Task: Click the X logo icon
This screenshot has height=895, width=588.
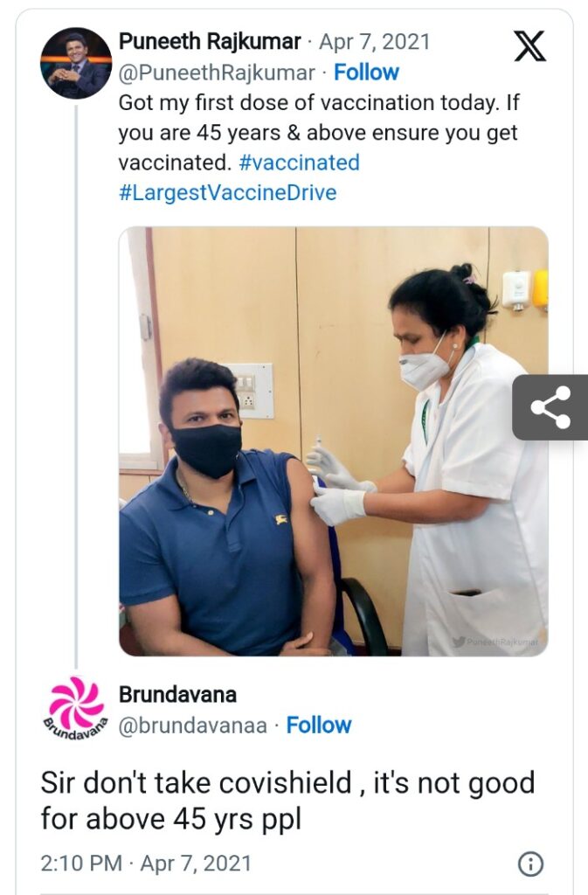Action: (x=529, y=46)
